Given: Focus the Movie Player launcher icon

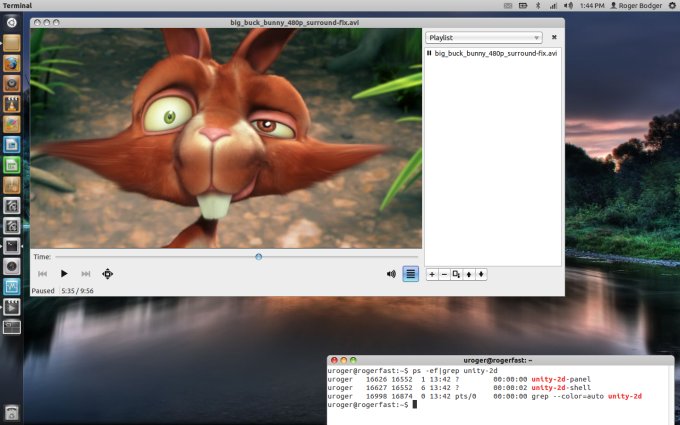Looking at the screenshot, I should [x=12, y=307].
